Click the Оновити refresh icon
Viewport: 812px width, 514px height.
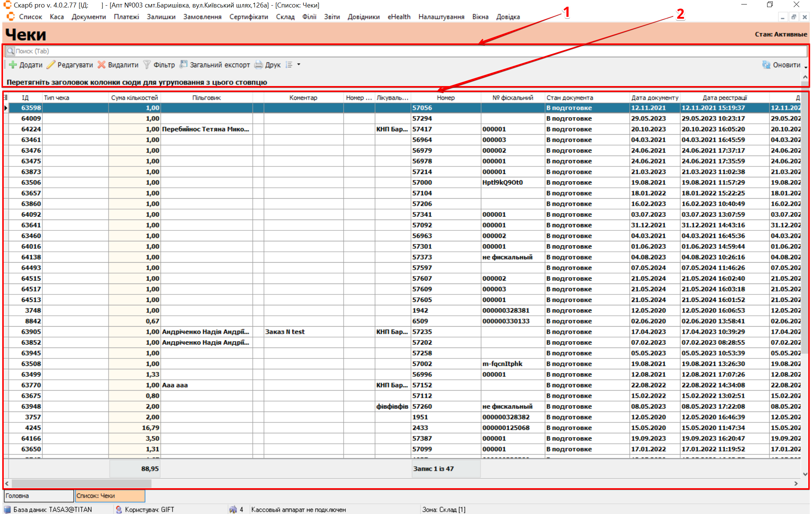[x=766, y=65]
